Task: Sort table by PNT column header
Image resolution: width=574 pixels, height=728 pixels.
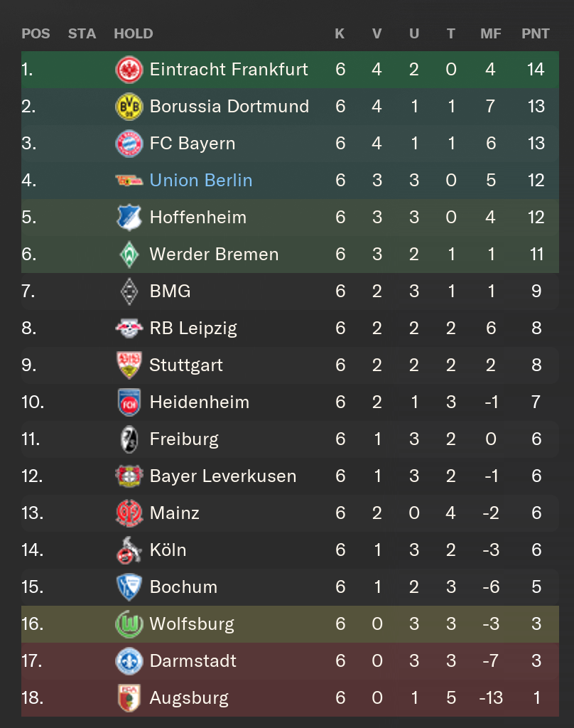Action: [536, 33]
